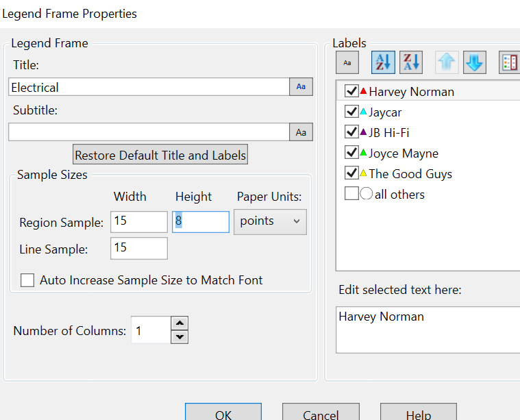Click the Region Sample Height field
The image size is (520, 420).
pos(201,221)
